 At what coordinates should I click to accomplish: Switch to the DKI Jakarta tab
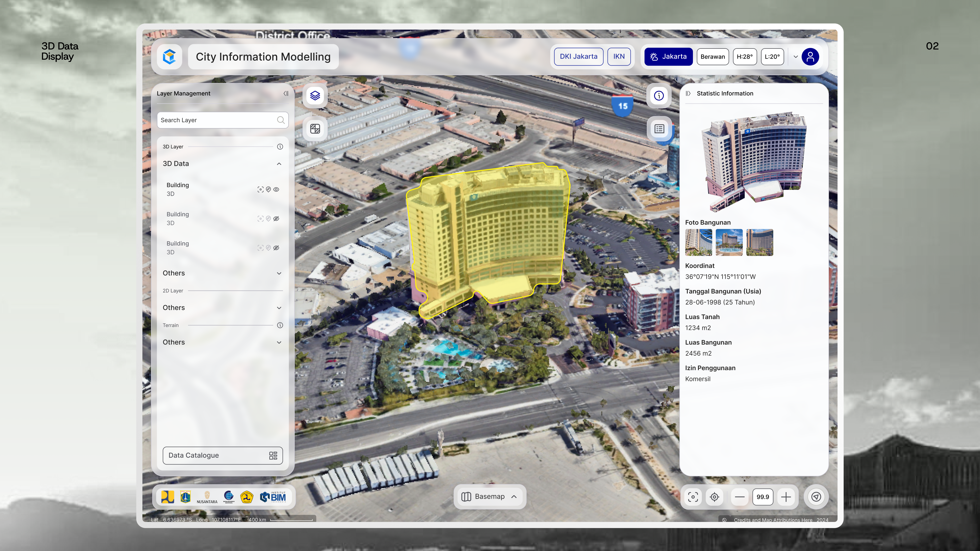578,57
